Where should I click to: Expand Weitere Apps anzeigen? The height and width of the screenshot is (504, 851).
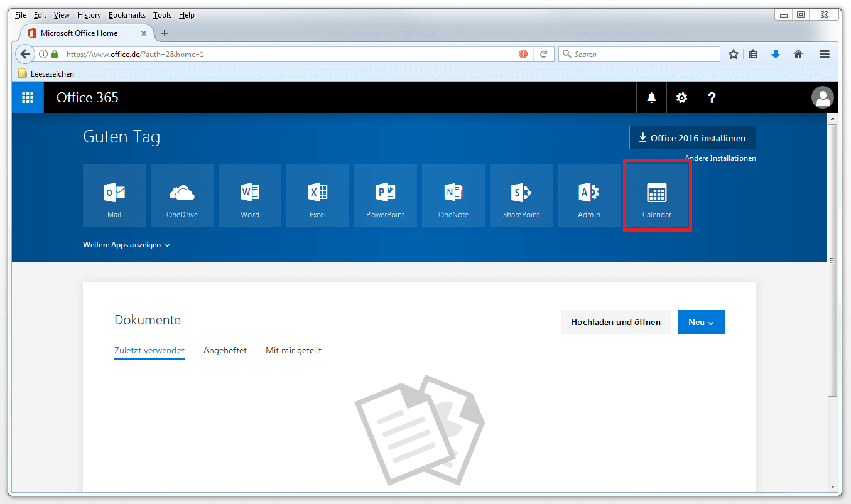pyautogui.click(x=126, y=245)
